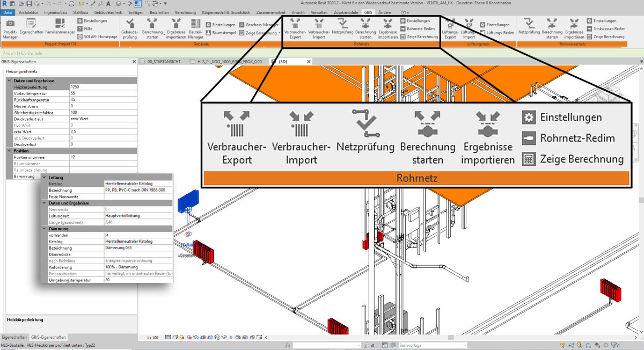The height and width of the screenshot is (350, 644).
Task: Click the Vorlauftemperatur value field
Action: tap(103, 93)
